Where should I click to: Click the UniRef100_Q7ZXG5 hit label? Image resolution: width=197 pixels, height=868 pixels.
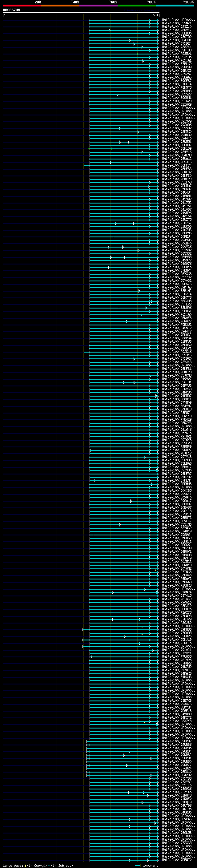pyautogui.click(x=177, y=843)
